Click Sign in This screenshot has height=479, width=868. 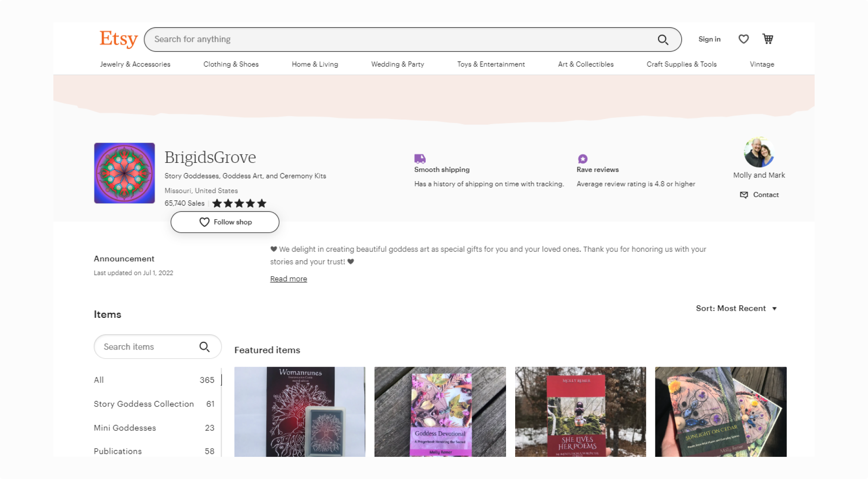[709, 39]
